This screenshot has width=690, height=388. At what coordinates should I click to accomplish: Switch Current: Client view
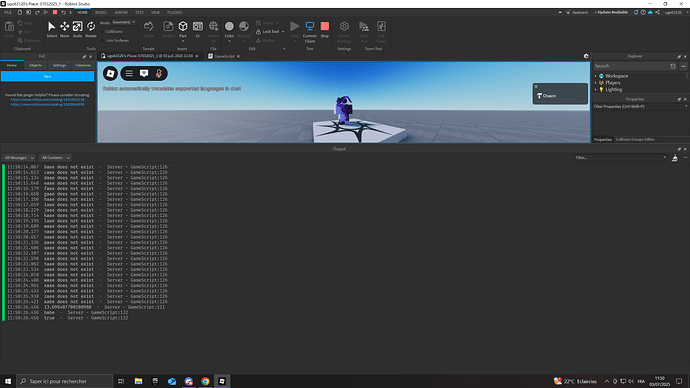coord(310,31)
